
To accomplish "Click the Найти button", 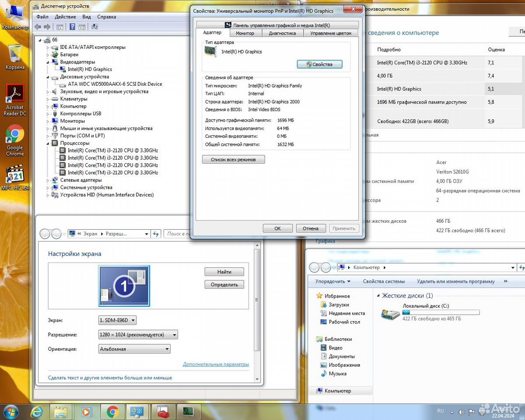I will tap(224, 272).
